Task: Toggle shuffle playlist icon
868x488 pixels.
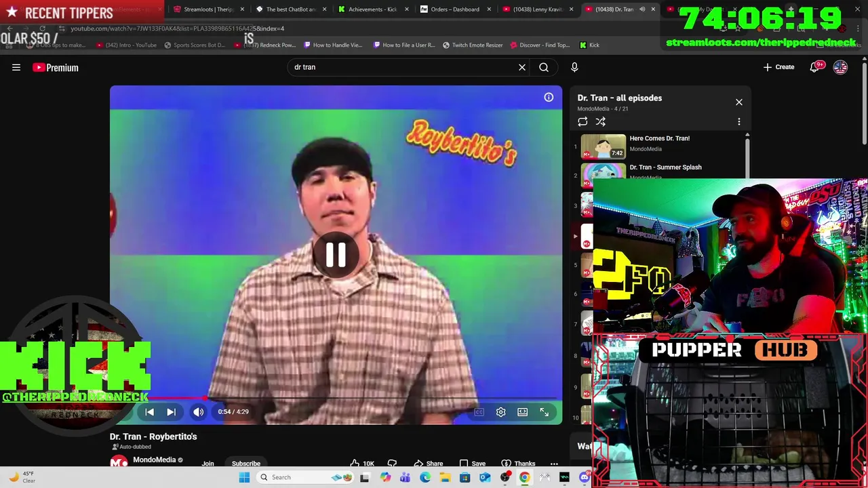Action: 600,122
